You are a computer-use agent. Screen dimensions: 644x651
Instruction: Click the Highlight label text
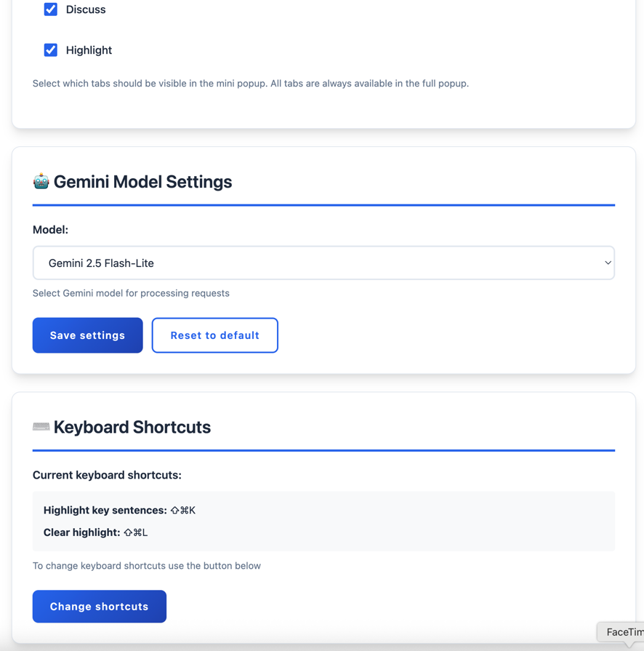pyautogui.click(x=89, y=50)
